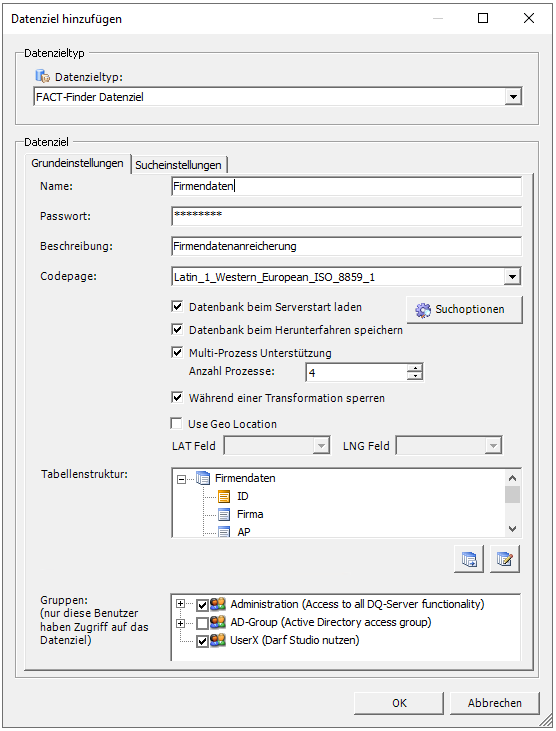The width and height of the screenshot is (556, 731).
Task: Check the AD-Group checkbox
Action: 202,623
